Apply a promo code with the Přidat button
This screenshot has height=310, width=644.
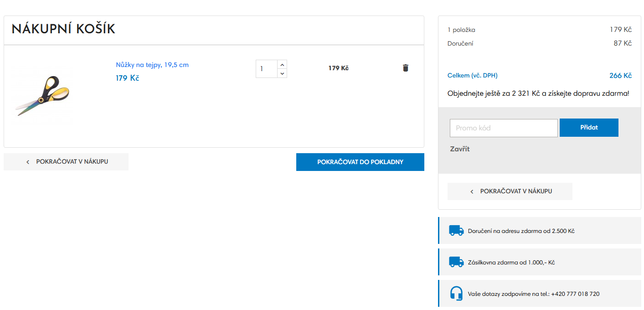(x=589, y=128)
